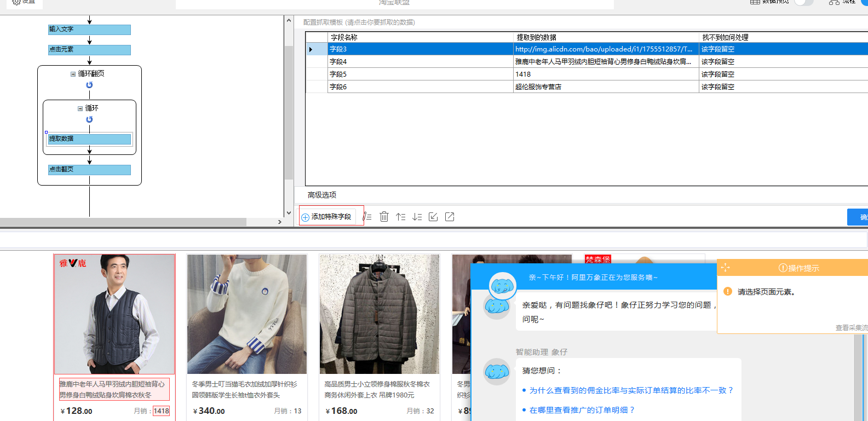The width and height of the screenshot is (868, 421).
Task: Click the move field up icon
Action: (401, 217)
